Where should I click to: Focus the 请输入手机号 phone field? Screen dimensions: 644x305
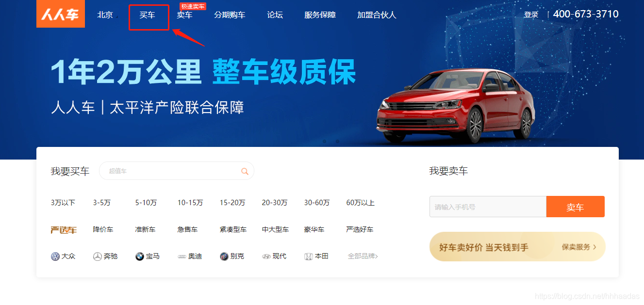pyautogui.click(x=488, y=207)
